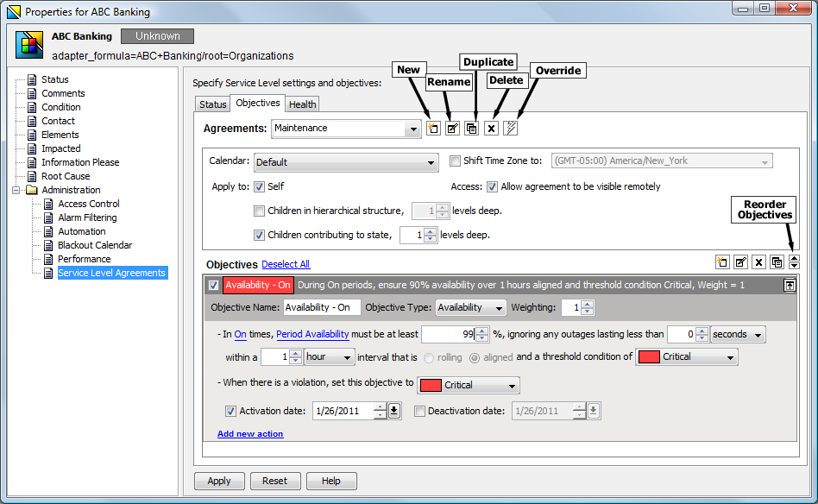This screenshot has width=818, height=504.
Task: Click the Apply button
Action: (219, 481)
